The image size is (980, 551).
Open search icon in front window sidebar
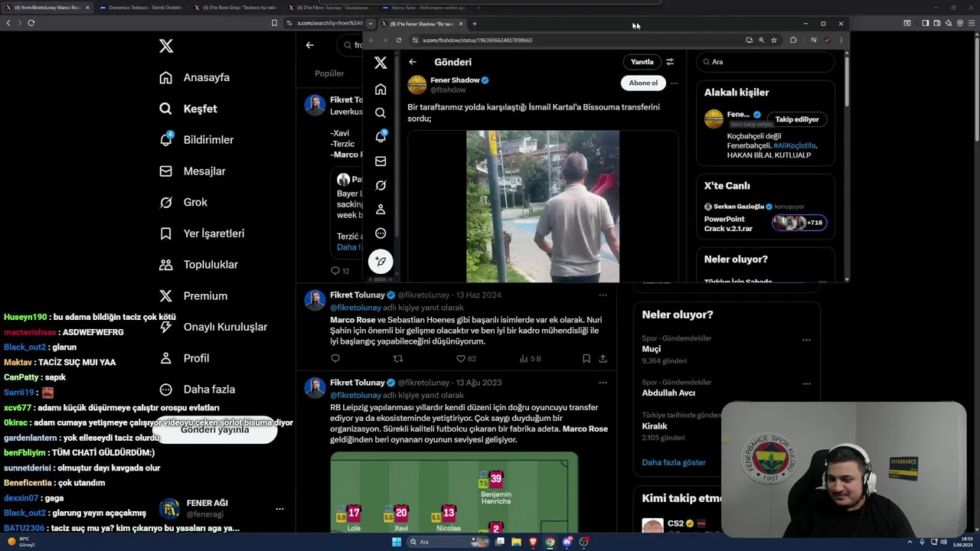[x=381, y=113]
